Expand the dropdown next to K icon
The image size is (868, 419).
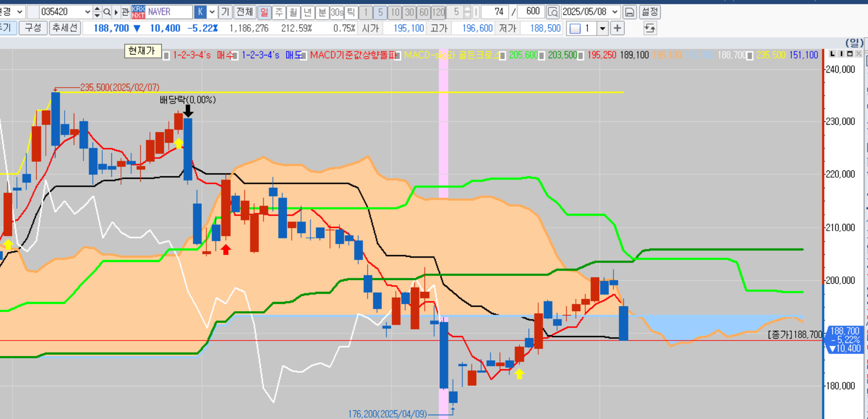pyautogui.click(x=212, y=12)
